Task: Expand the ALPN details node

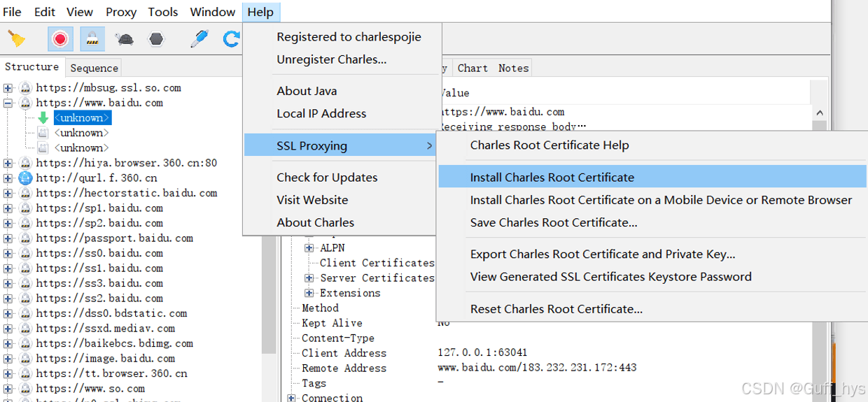Action: point(309,248)
